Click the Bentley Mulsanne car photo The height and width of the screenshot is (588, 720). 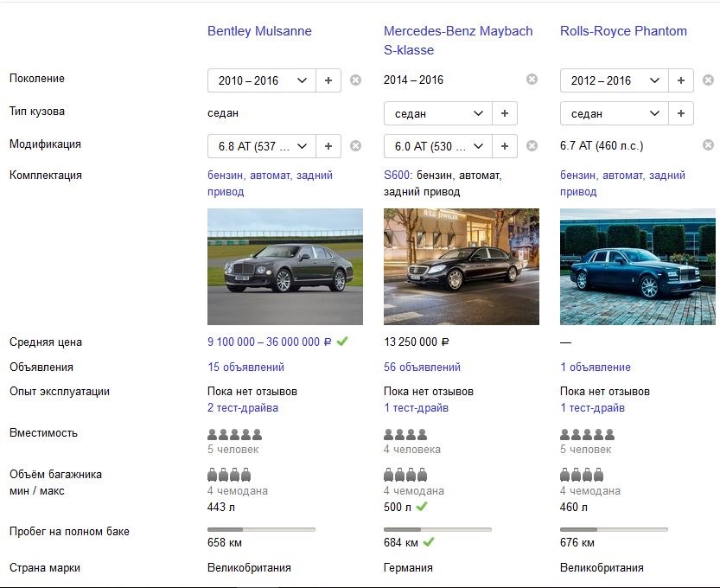point(273,266)
